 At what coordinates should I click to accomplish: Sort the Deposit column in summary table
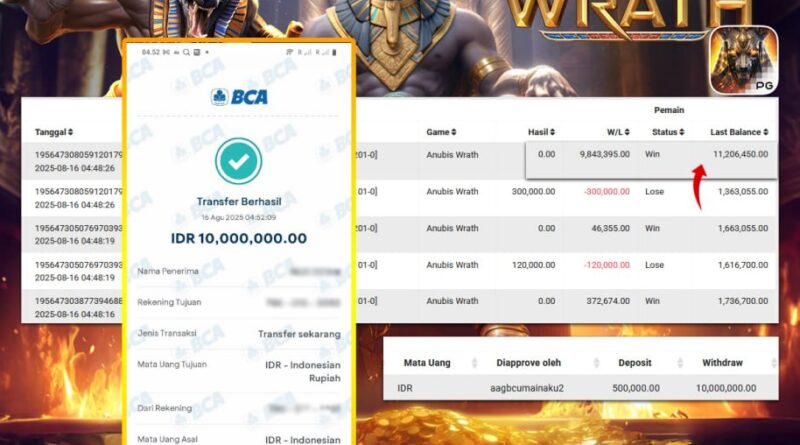[x=680, y=363]
